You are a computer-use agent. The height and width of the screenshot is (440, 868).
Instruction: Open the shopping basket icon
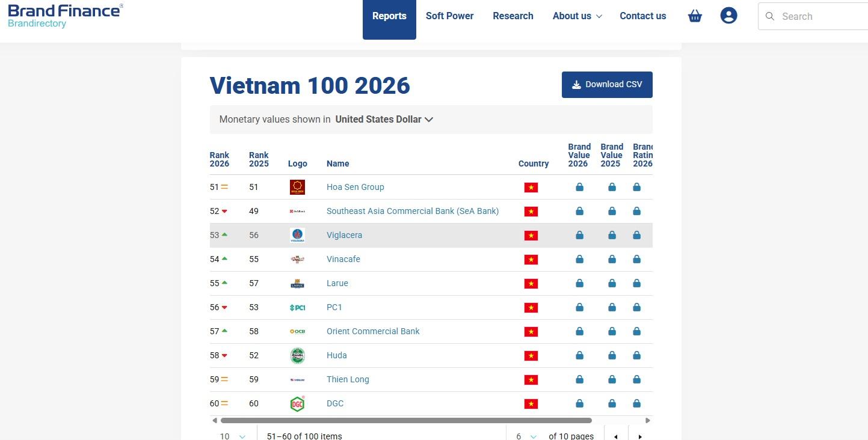pos(695,16)
